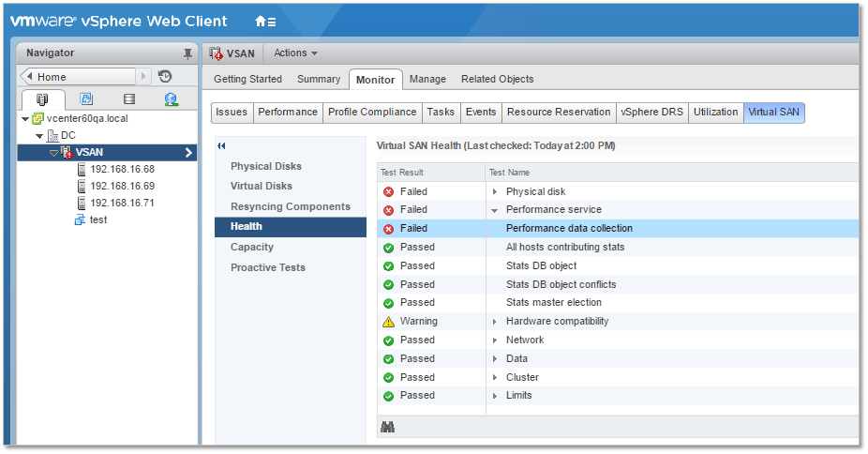Switch to the Performance sub-tab

[x=288, y=113]
